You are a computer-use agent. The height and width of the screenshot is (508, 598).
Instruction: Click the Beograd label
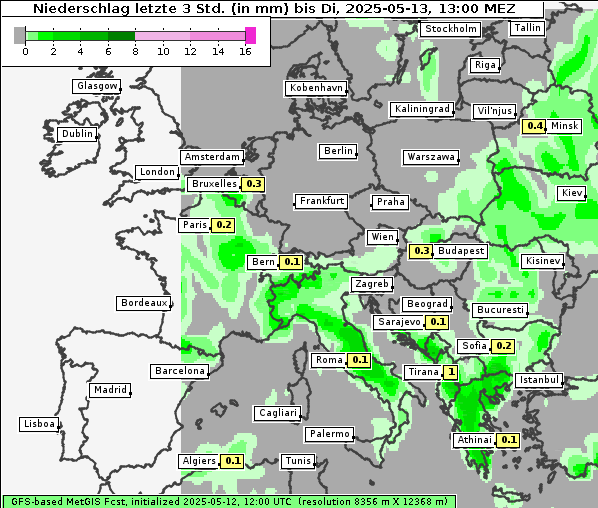tap(427, 304)
